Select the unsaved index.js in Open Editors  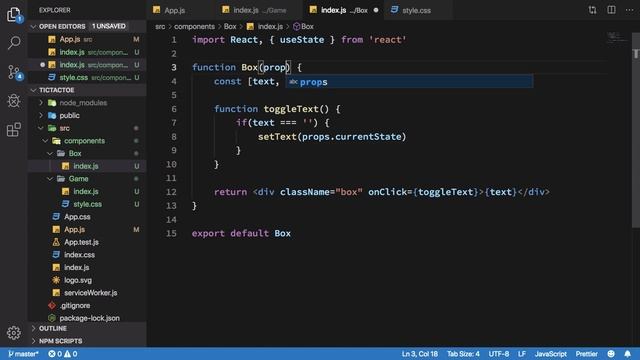click(x=87, y=65)
